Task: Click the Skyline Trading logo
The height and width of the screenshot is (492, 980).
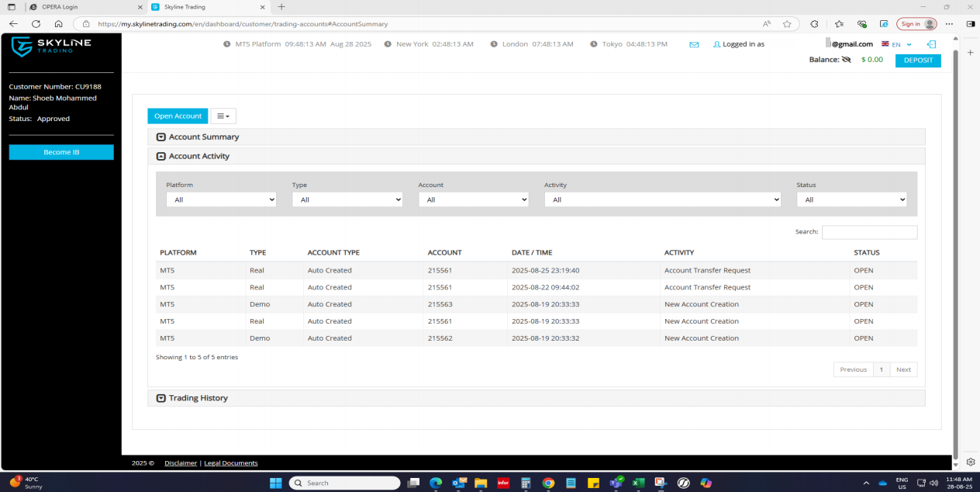Action: pyautogui.click(x=51, y=47)
